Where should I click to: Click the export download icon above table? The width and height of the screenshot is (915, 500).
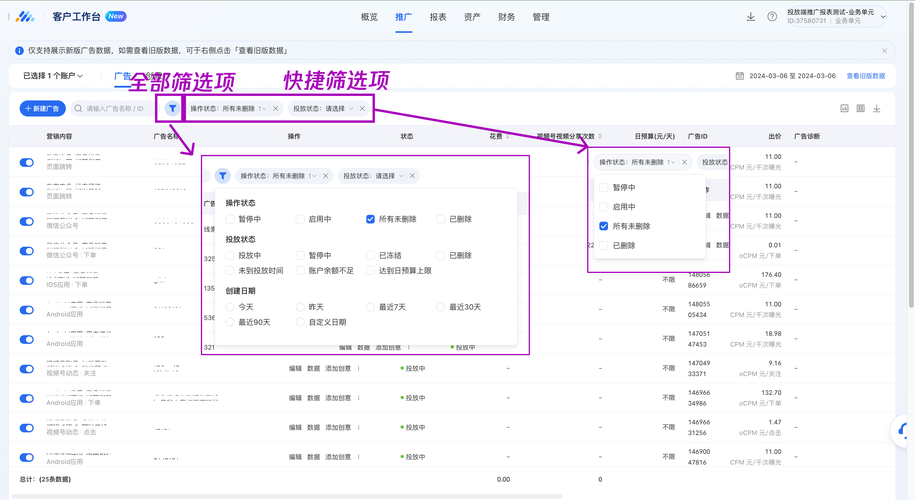click(876, 109)
